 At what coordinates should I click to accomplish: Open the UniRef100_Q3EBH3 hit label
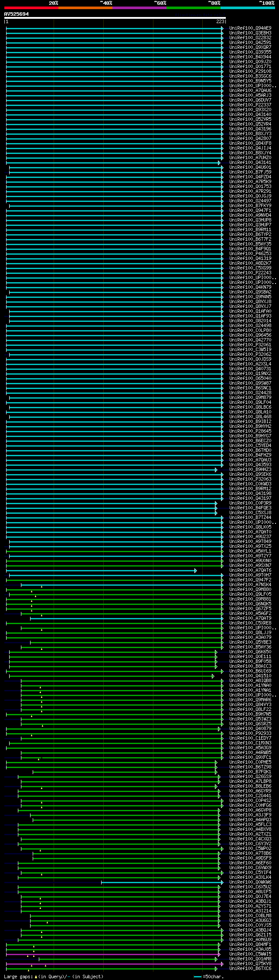(x=250, y=33)
